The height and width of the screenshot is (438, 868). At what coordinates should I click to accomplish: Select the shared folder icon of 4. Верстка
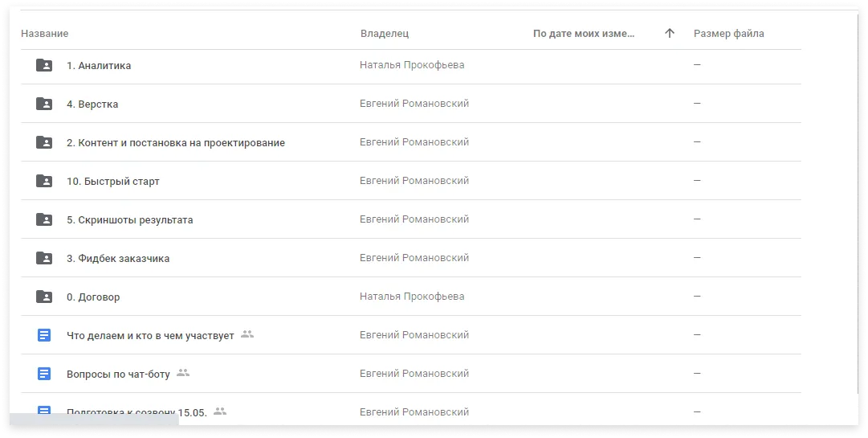click(43, 104)
